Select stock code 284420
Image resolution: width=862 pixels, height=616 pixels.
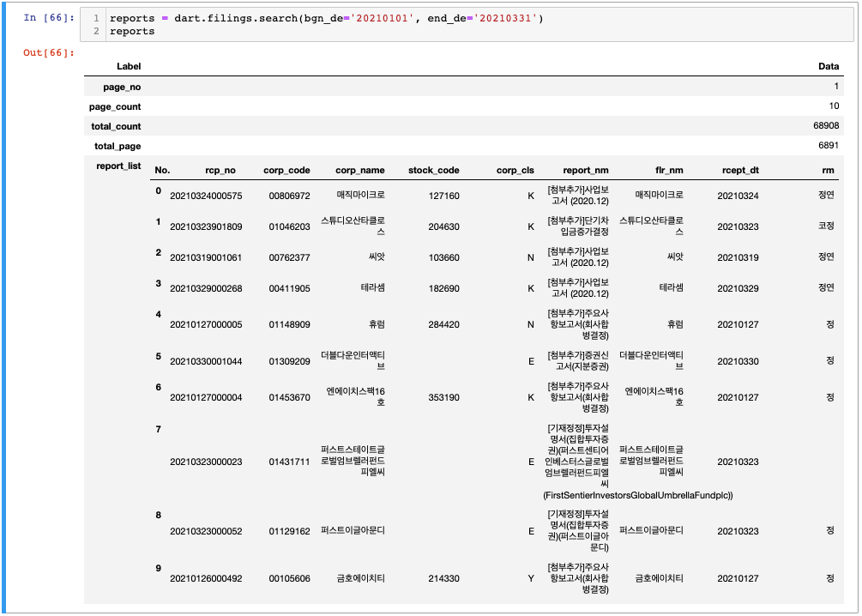point(444,324)
